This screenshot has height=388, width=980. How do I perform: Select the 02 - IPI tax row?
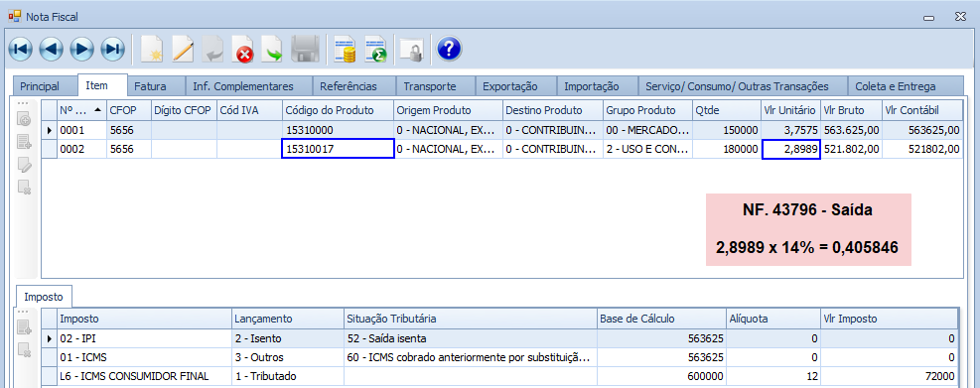(x=499, y=338)
